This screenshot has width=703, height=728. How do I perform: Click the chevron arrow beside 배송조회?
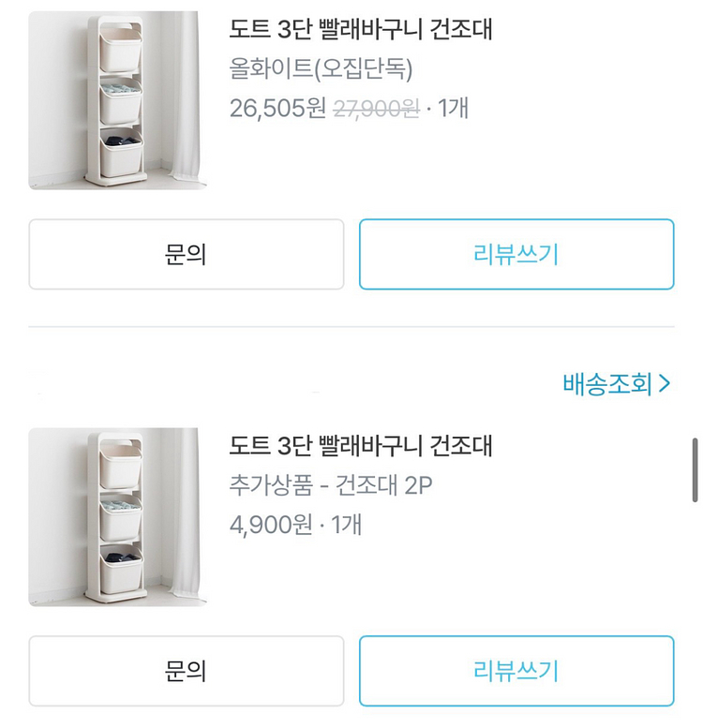pyautogui.click(x=665, y=383)
